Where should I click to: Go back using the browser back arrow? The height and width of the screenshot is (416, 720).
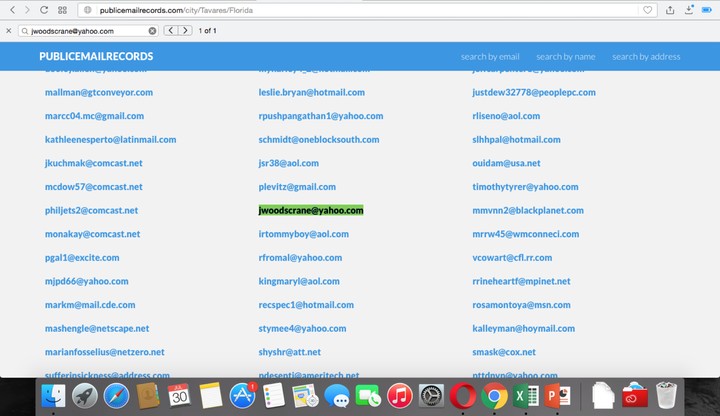coord(12,10)
